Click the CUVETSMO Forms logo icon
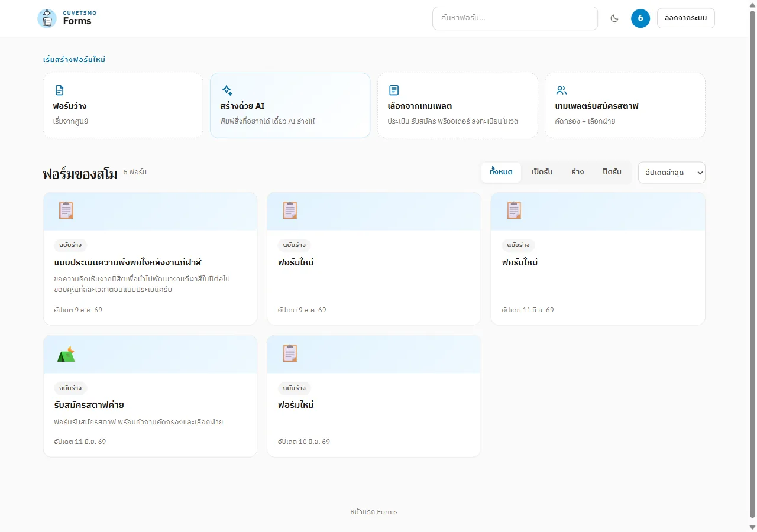The width and height of the screenshot is (757, 532). (47, 18)
